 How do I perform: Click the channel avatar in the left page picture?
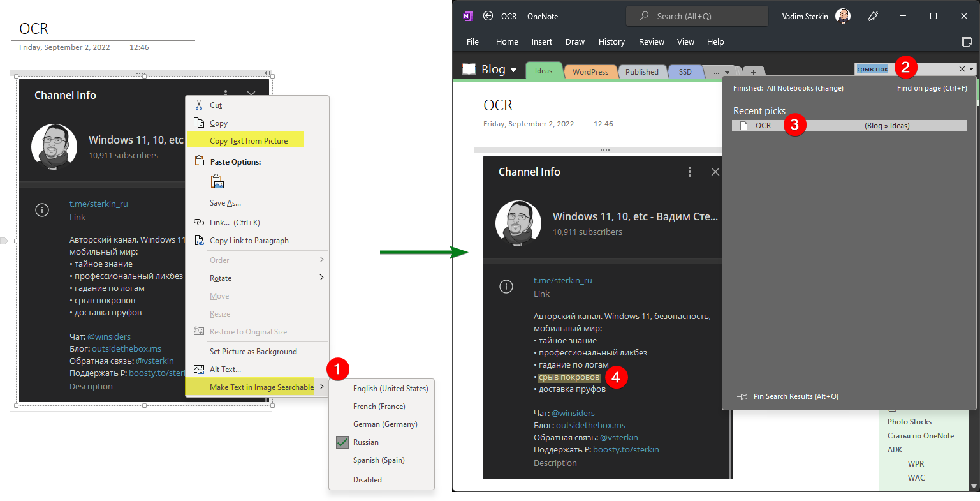click(54, 147)
